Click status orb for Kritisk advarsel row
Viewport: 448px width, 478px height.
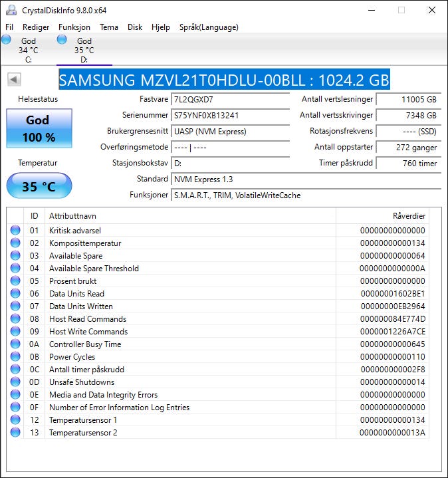point(15,230)
